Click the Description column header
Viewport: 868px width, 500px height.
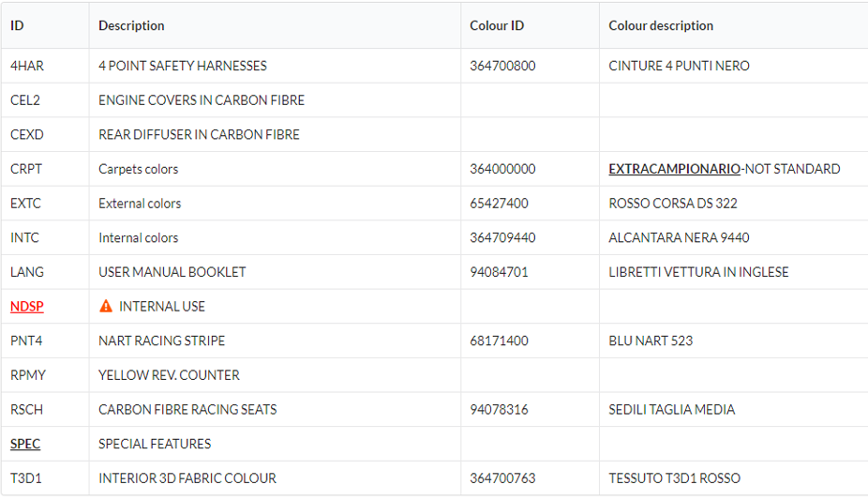(x=131, y=25)
